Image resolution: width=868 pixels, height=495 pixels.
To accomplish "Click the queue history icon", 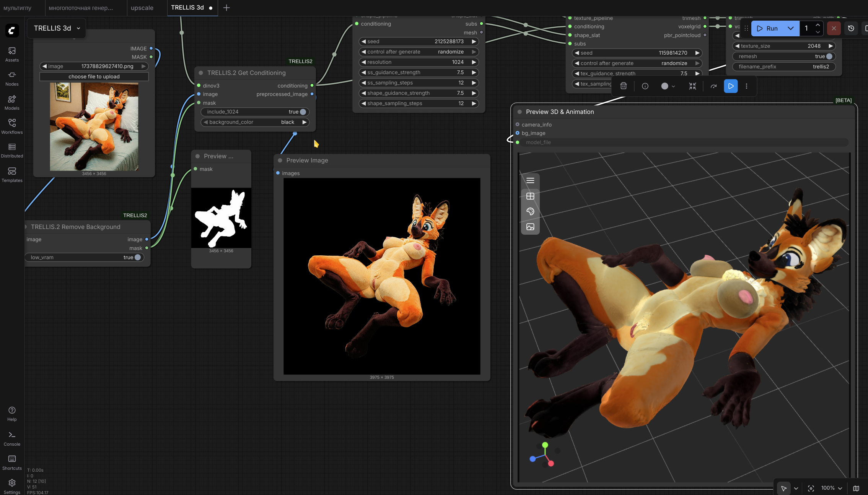I will [x=851, y=28].
